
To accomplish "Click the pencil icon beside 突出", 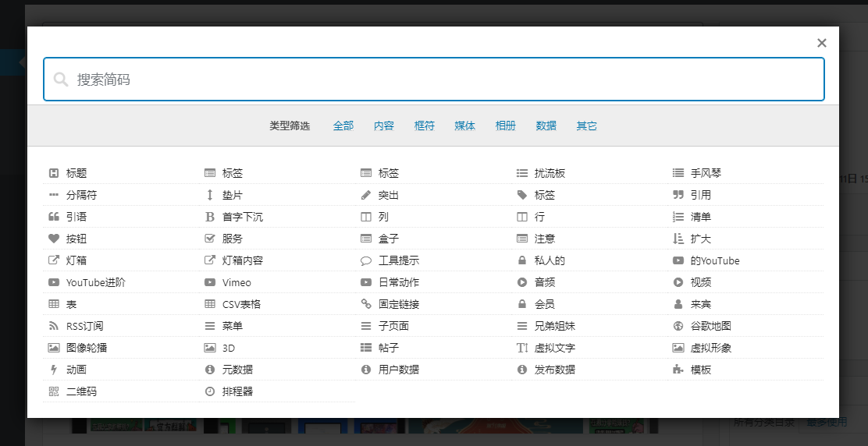I will tap(365, 195).
